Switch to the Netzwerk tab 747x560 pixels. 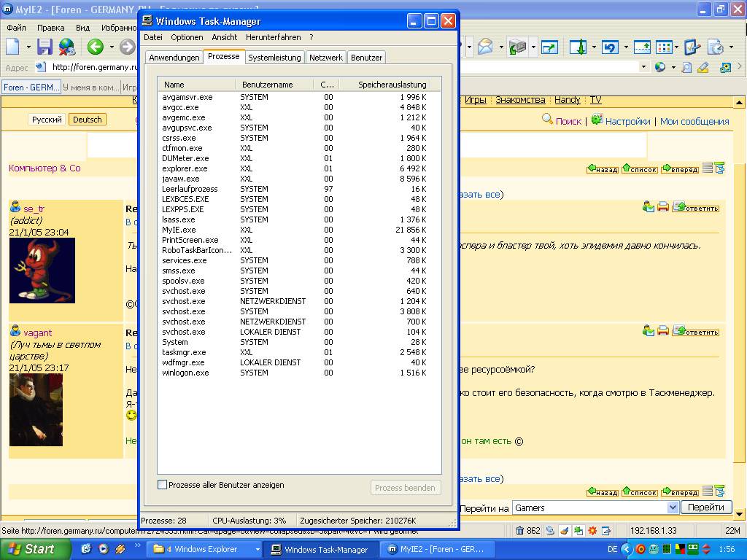(x=326, y=58)
